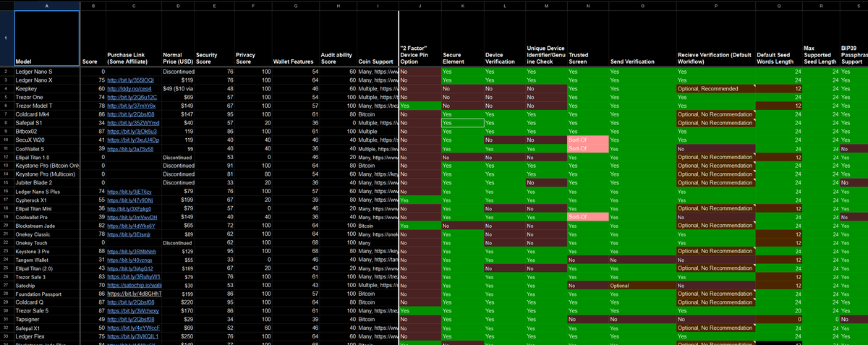This screenshot has height=345, width=868.
Task: Click Ledger Flex price $250 cell
Action: 177,337
